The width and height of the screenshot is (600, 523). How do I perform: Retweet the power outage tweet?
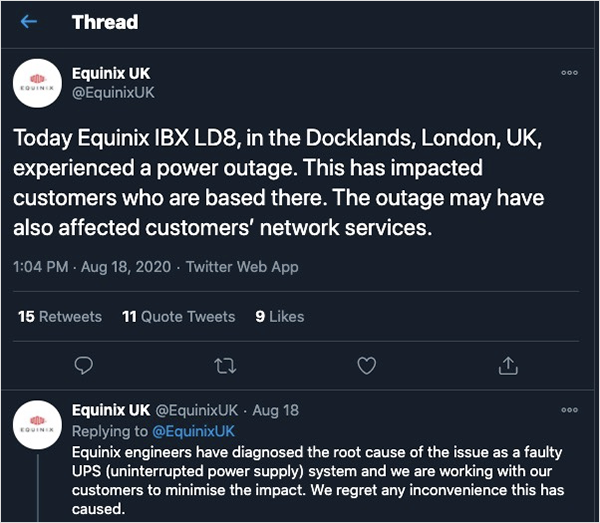(225, 366)
